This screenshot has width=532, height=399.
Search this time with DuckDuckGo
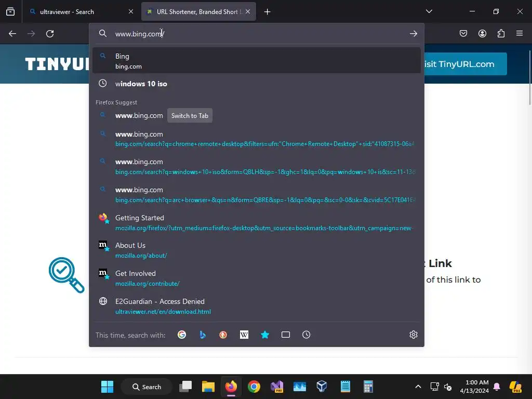click(x=223, y=335)
